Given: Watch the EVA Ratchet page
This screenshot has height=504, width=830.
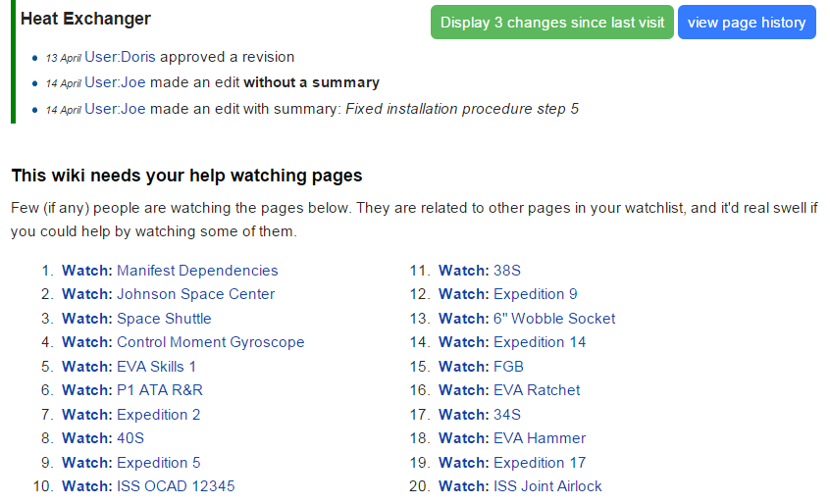Looking at the screenshot, I should [464, 390].
